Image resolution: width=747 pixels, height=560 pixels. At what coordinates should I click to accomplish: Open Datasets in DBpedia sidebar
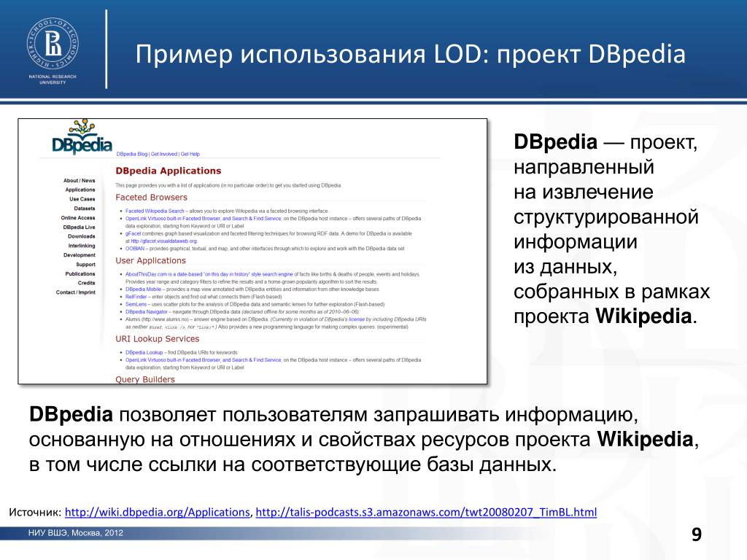[85, 208]
